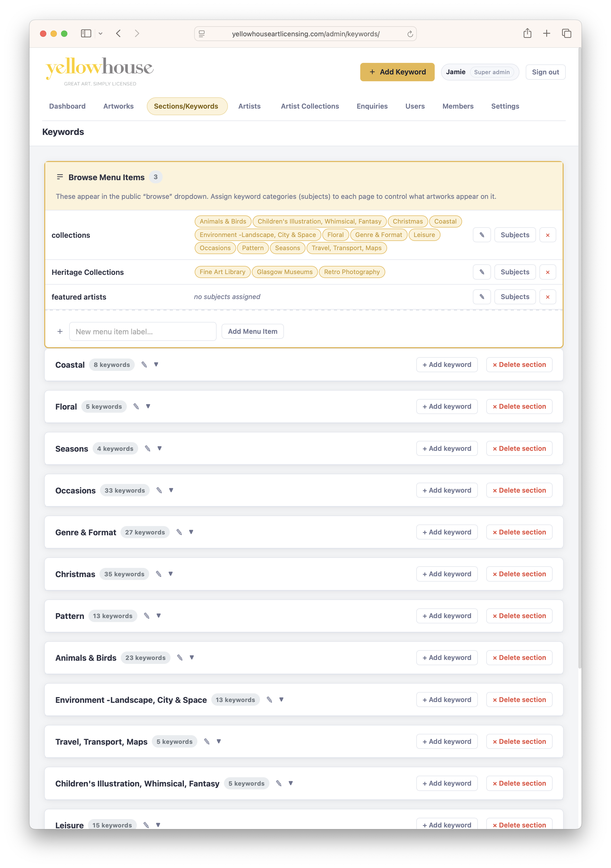Edit the collections menu item with pencil icon

(481, 235)
